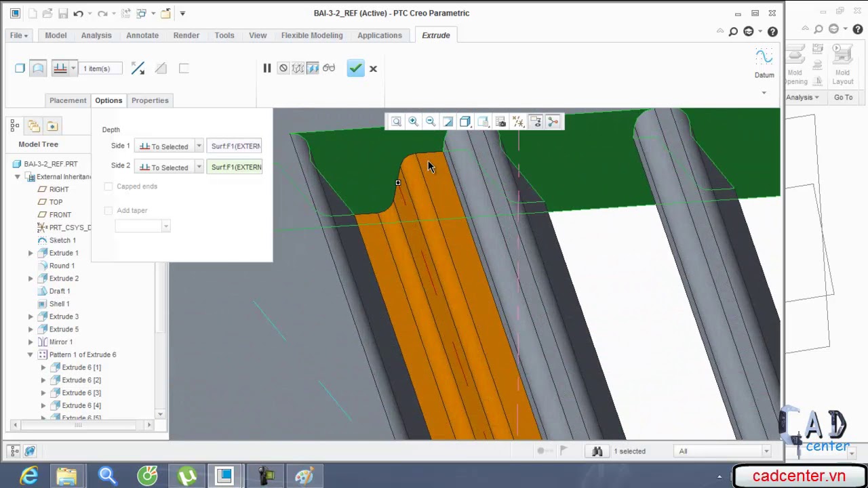This screenshot has width=868, height=488.
Task: Click Zoom Out in graphics toolbar
Action: point(431,122)
